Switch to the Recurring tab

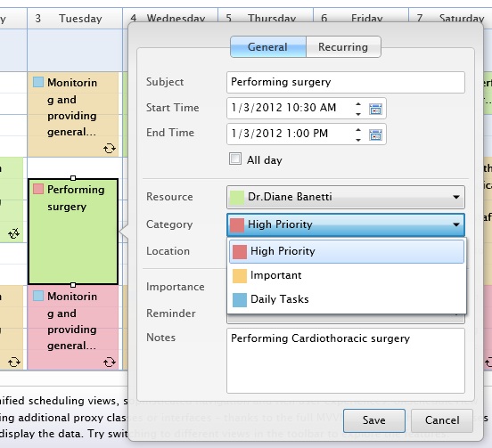(x=343, y=47)
